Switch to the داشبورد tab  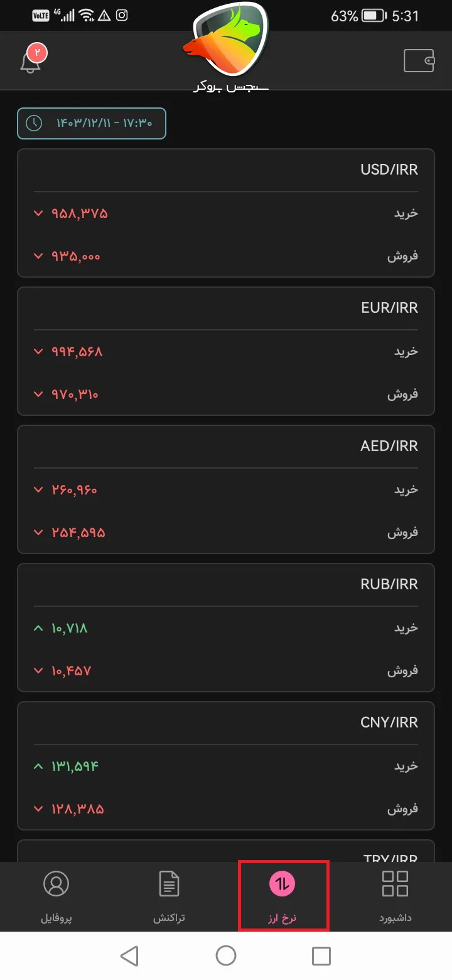(395, 895)
